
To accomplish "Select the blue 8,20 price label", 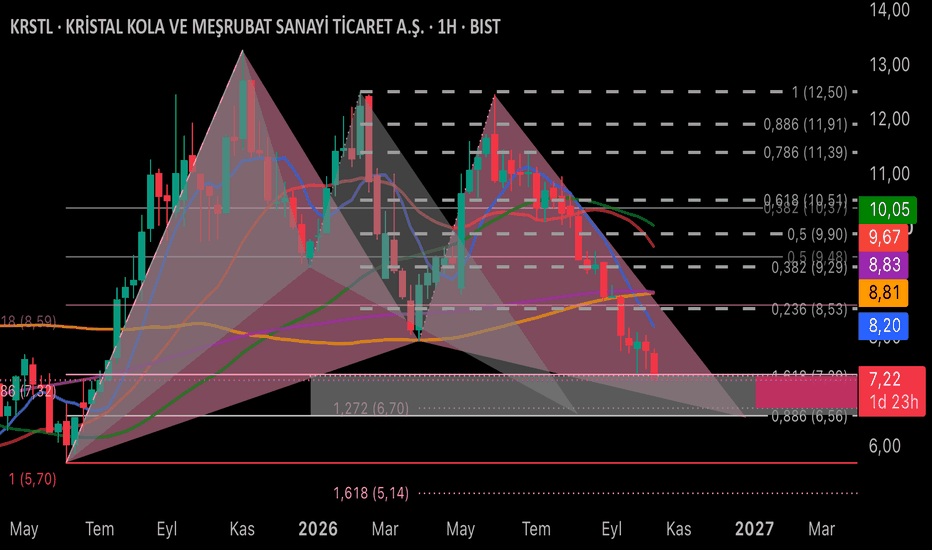I will click(883, 326).
